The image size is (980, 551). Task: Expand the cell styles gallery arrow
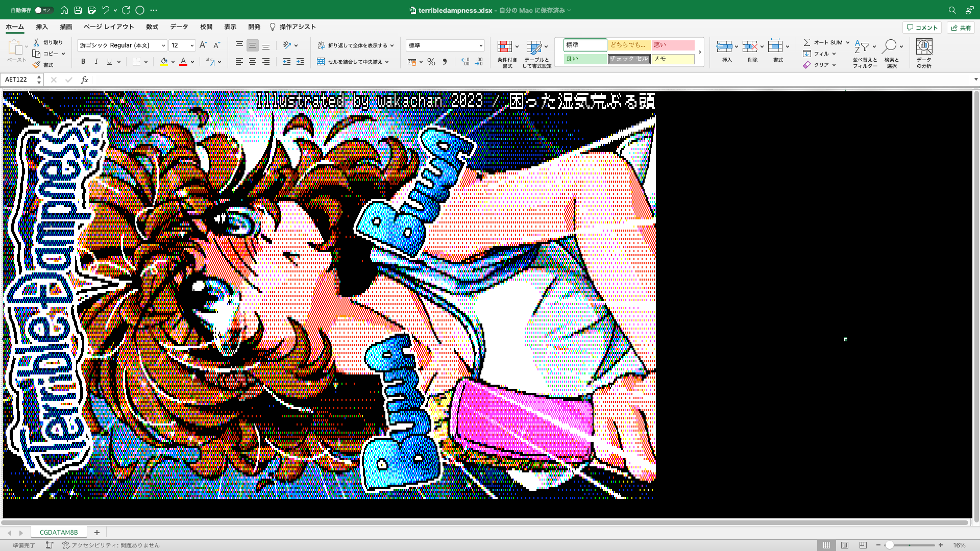pyautogui.click(x=700, y=52)
